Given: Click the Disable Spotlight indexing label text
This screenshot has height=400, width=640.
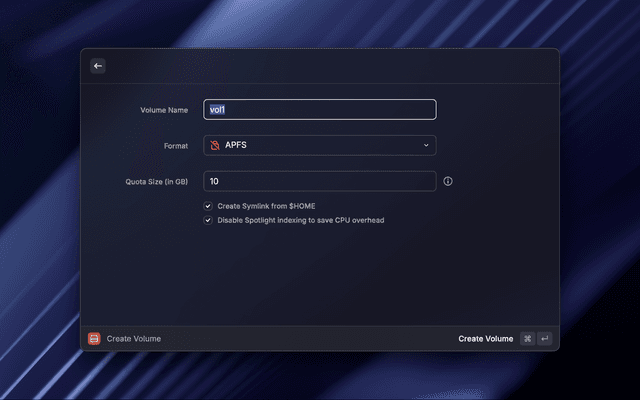Looking at the screenshot, I should [x=301, y=220].
